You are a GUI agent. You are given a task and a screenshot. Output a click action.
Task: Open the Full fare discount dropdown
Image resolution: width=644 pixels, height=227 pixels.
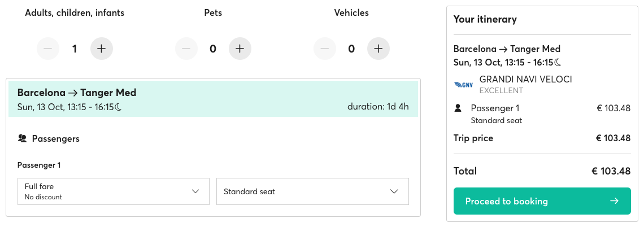tap(114, 191)
